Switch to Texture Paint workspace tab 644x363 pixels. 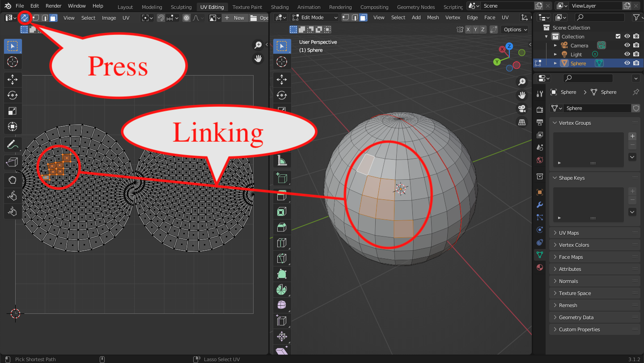[x=247, y=7]
